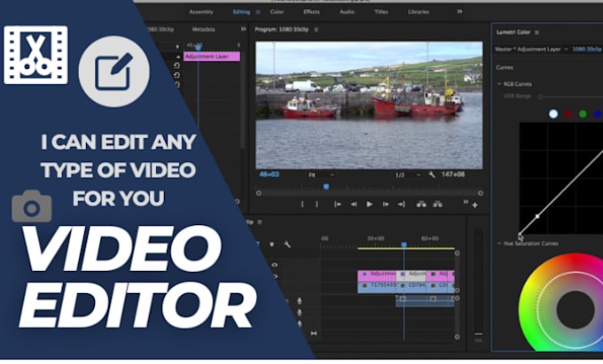Screen dimensions: 603x364
Task: Open the Metadata panel tab
Action: point(203,29)
